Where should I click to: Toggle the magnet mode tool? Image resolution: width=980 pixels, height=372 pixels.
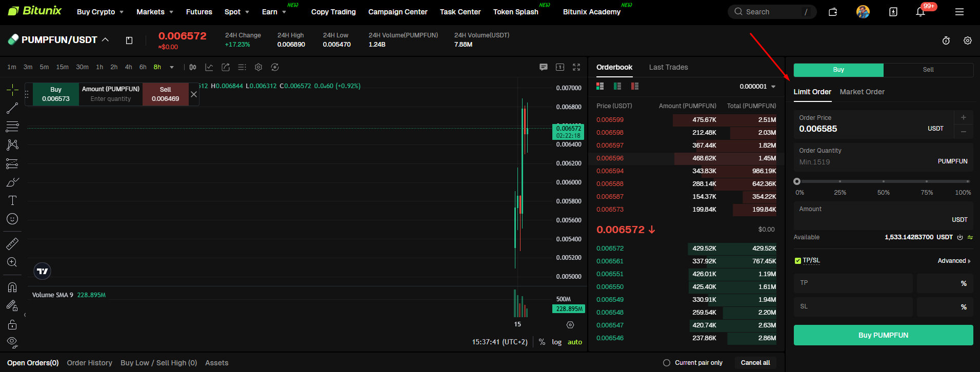[12, 287]
